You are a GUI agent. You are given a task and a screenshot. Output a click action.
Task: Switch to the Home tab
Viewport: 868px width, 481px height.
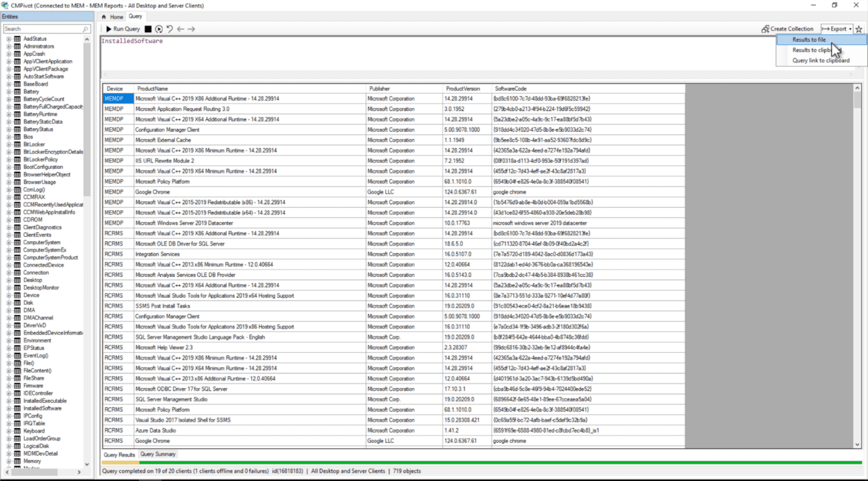tap(113, 17)
